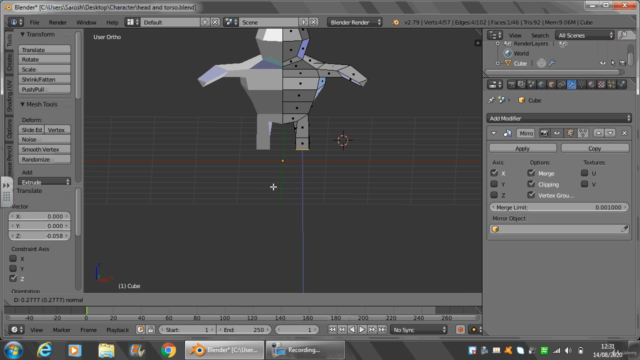Toggle the Clipping option checkbox
The width and height of the screenshot is (640, 360).
point(531,184)
